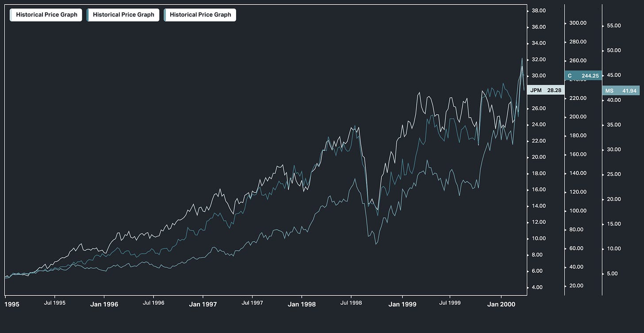This screenshot has height=333, width=644.
Task: Click the '14.00' axis value
Action: coord(538,206)
